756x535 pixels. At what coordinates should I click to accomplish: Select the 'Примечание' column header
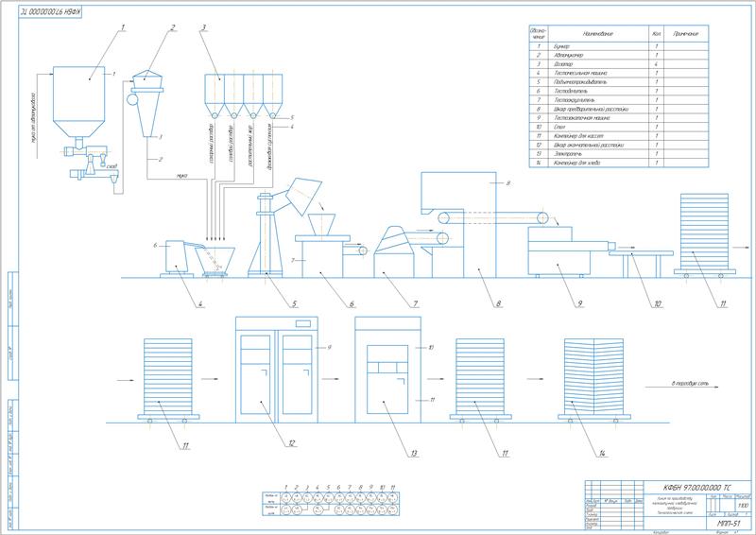point(686,34)
